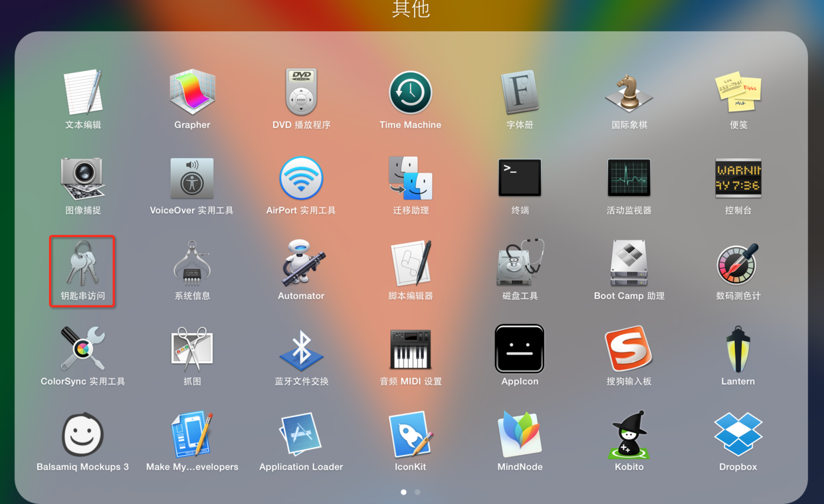Switch to the second folder page dot
824x504 pixels.
coord(417,492)
